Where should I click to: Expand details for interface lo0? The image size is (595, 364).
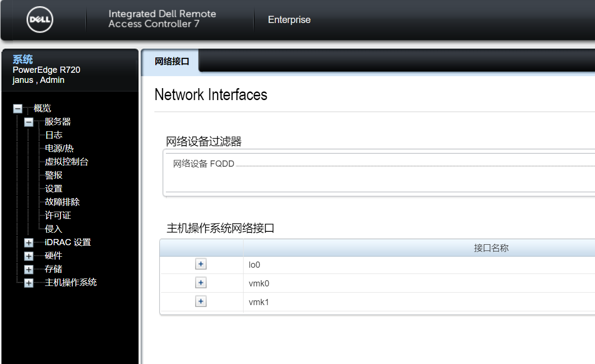(201, 264)
